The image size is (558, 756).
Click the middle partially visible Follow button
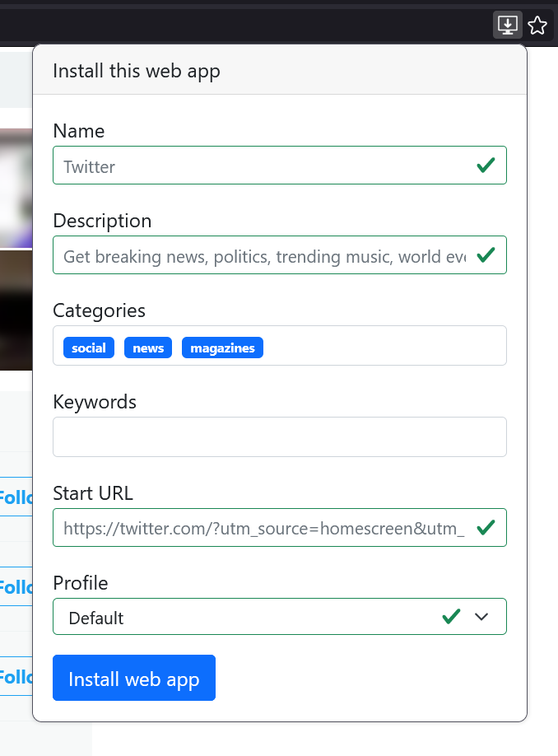[16, 587]
